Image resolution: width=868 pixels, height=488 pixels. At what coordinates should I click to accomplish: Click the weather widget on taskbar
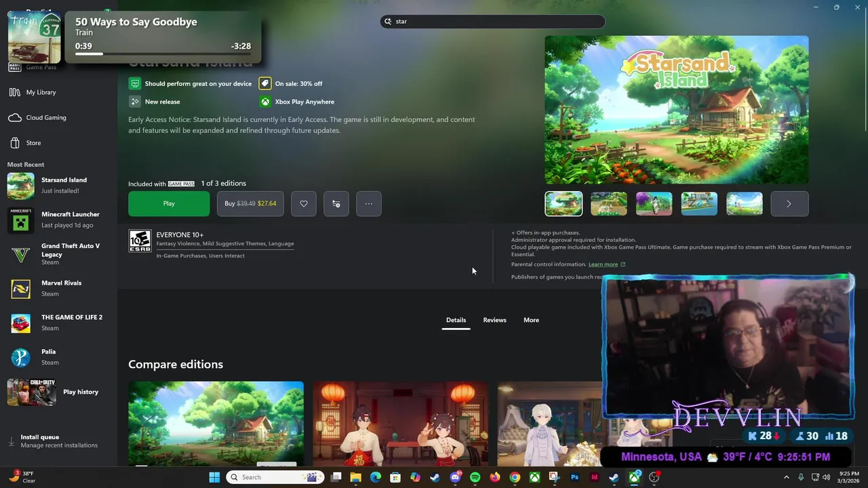(24, 477)
